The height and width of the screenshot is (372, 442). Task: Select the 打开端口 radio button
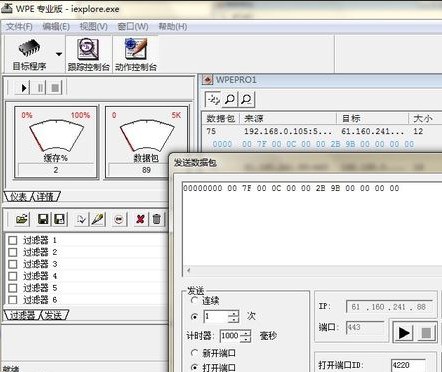point(194,367)
